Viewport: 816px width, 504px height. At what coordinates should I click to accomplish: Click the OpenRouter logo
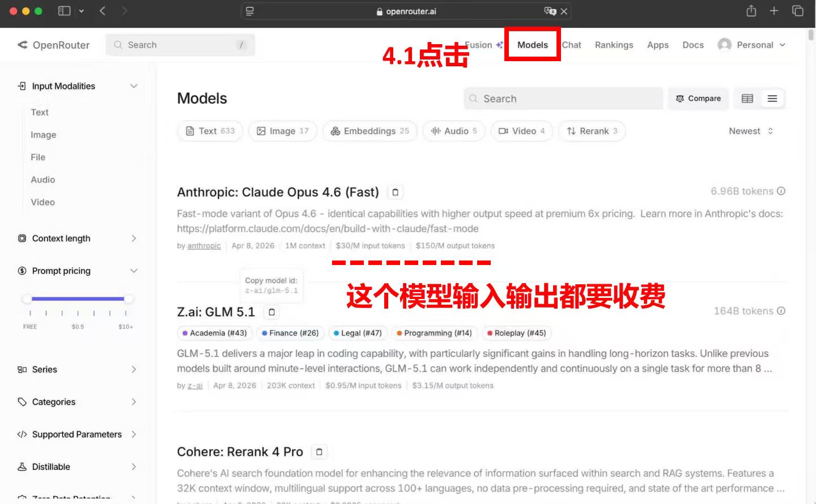point(54,45)
